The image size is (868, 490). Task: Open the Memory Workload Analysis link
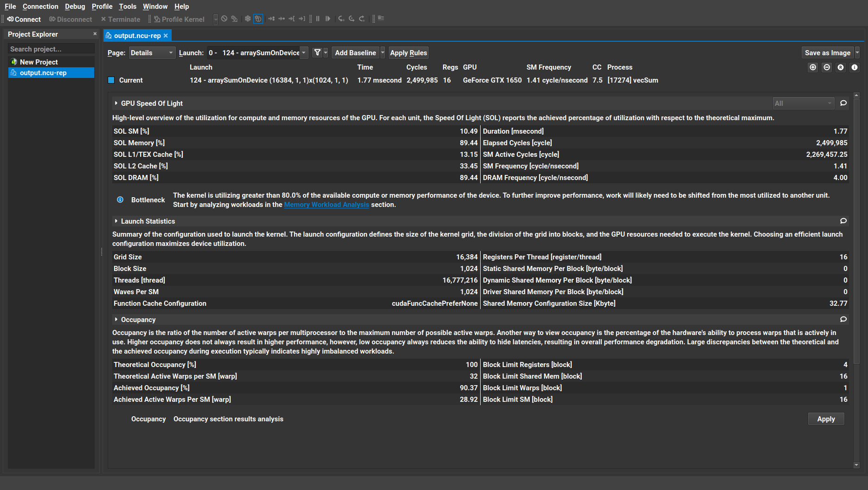(x=327, y=205)
